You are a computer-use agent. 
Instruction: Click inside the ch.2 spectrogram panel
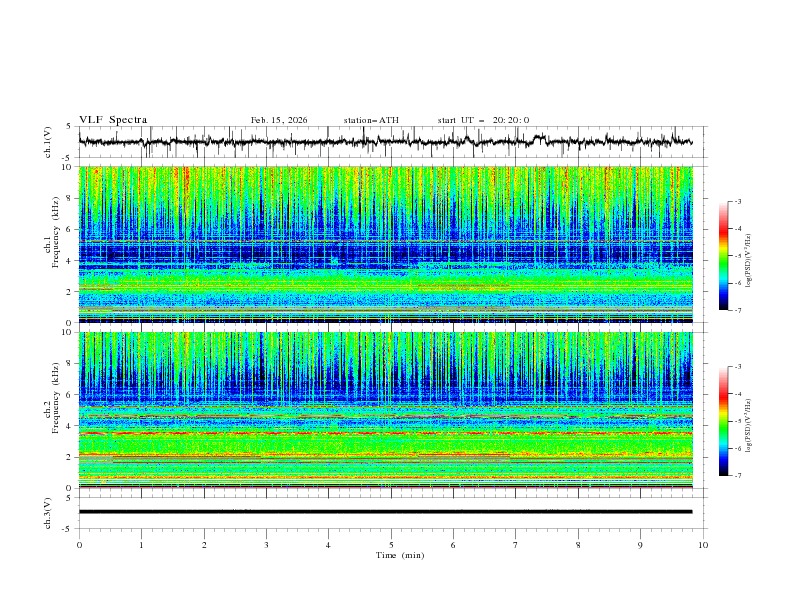coord(385,410)
